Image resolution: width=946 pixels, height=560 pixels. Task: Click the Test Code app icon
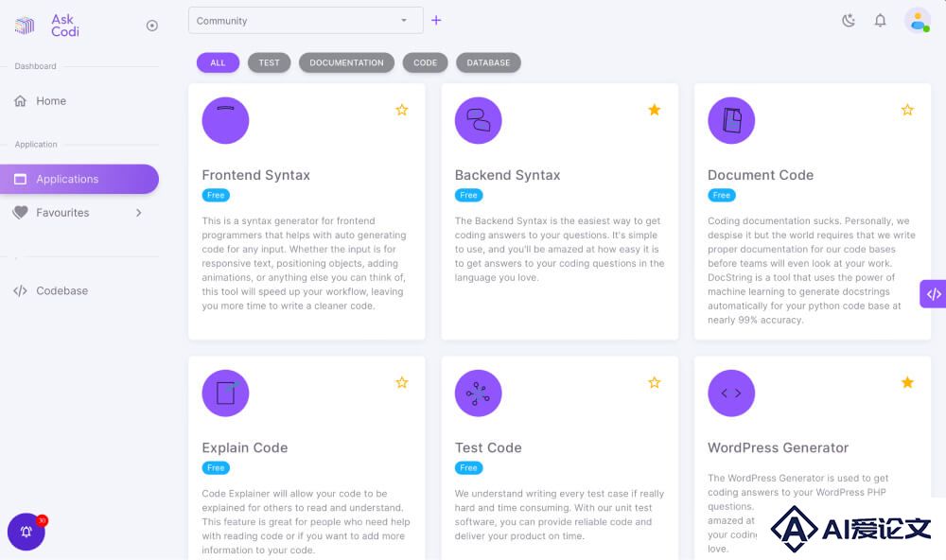pos(478,394)
